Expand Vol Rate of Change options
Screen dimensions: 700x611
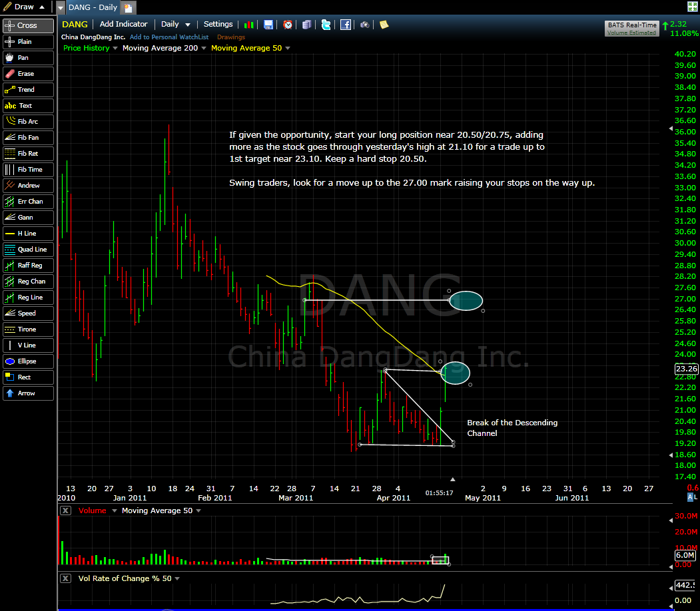(177, 578)
